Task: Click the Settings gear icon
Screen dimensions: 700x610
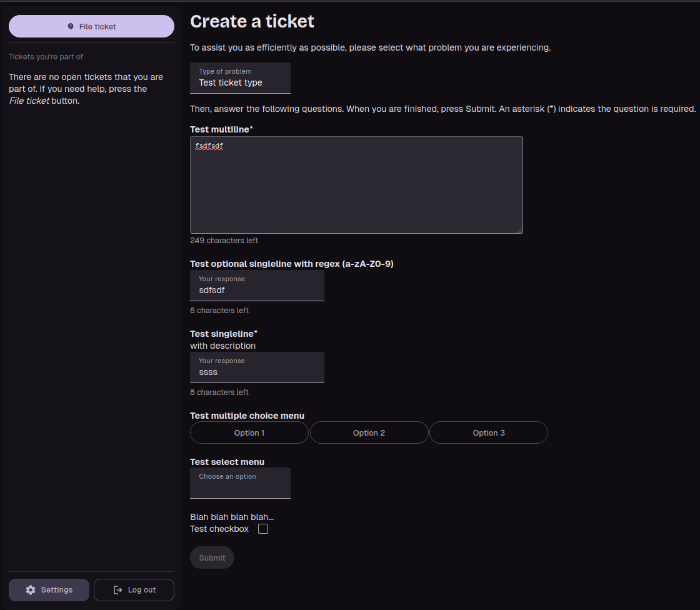Action: pyautogui.click(x=31, y=590)
